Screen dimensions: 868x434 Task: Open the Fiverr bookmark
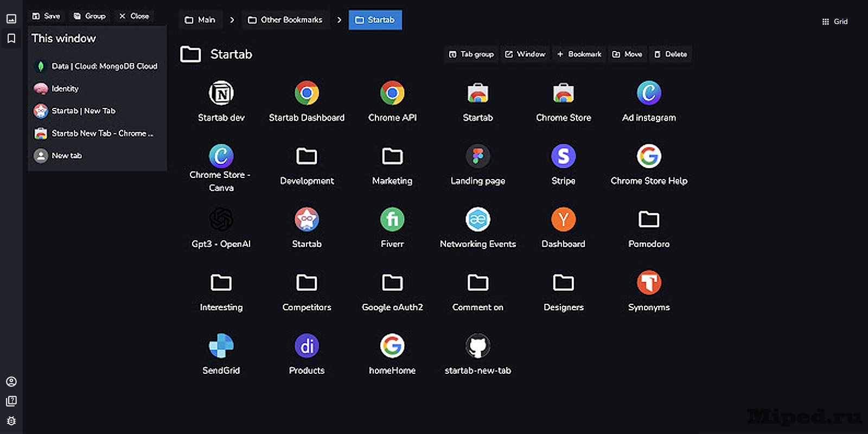392,228
